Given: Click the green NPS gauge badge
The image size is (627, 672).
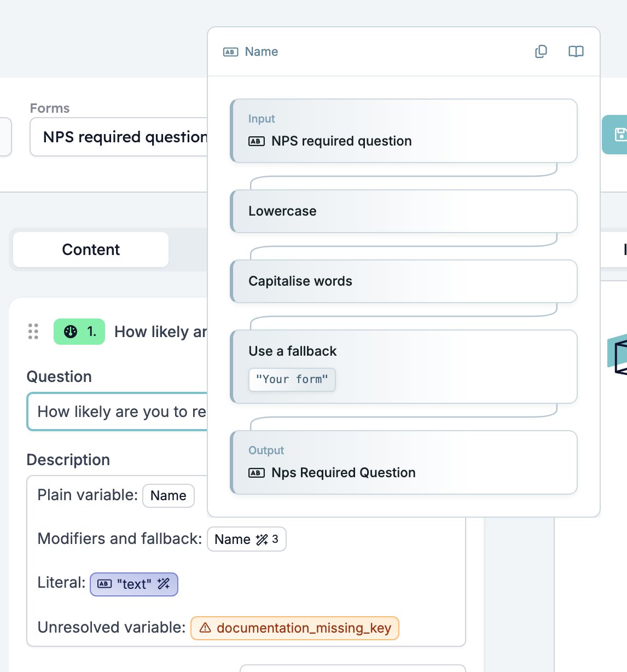Looking at the screenshot, I should point(79,332).
